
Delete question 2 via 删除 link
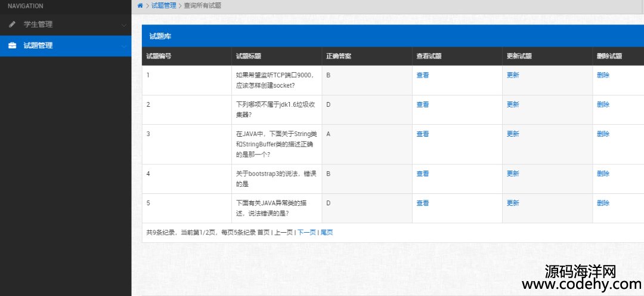(x=603, y=104)
